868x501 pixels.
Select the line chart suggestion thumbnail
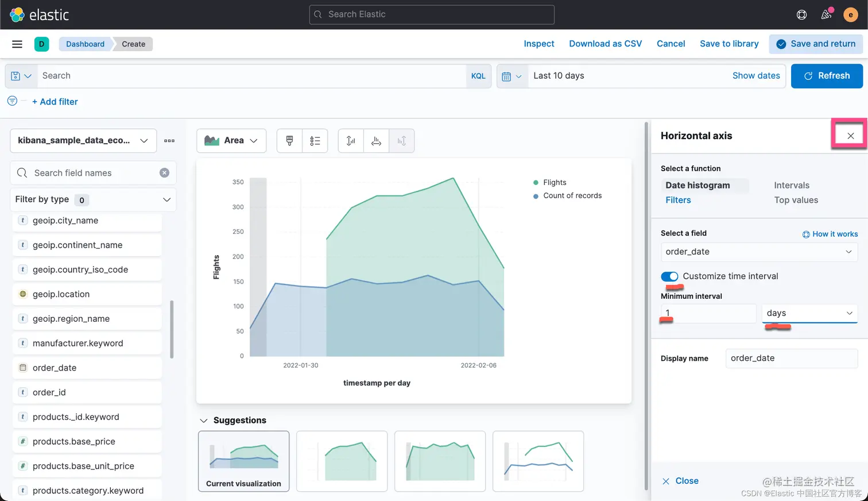pos(538,461)
